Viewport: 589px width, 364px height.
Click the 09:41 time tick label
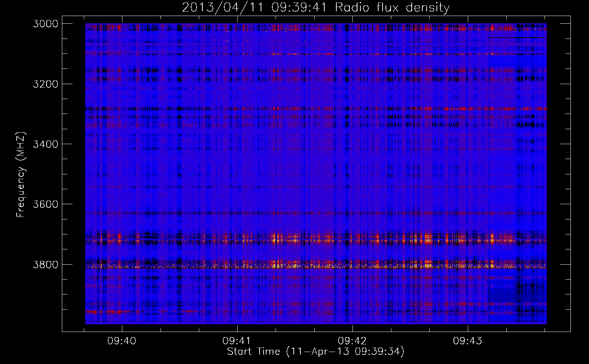pos(237,341)
